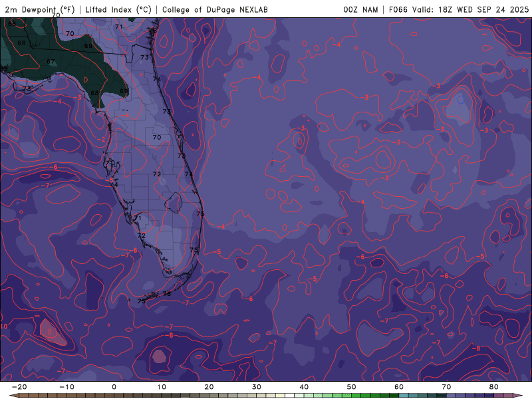Click the blue dashed contour circle on the map
Image resolution: width=532 pixels, height=399 pixels.
461,99
